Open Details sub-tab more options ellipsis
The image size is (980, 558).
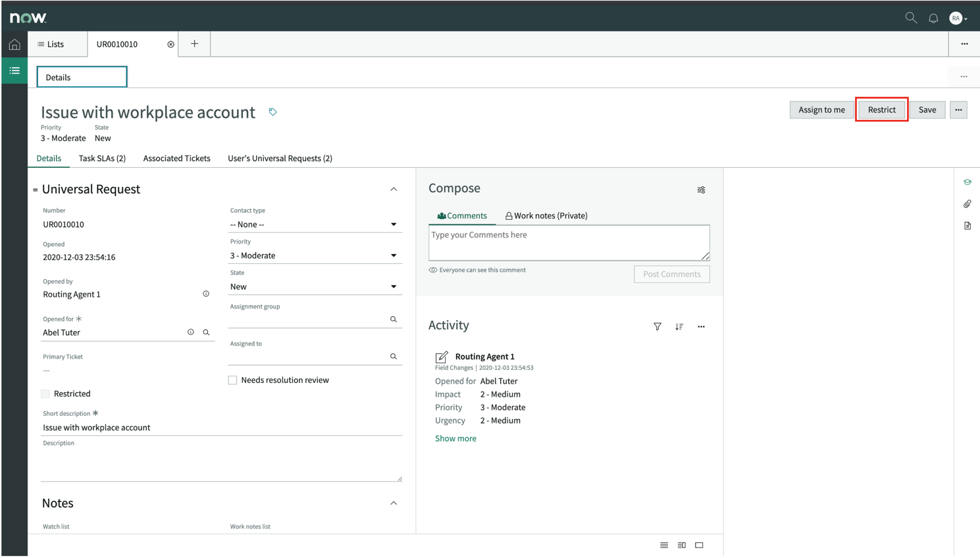point(964,77)
